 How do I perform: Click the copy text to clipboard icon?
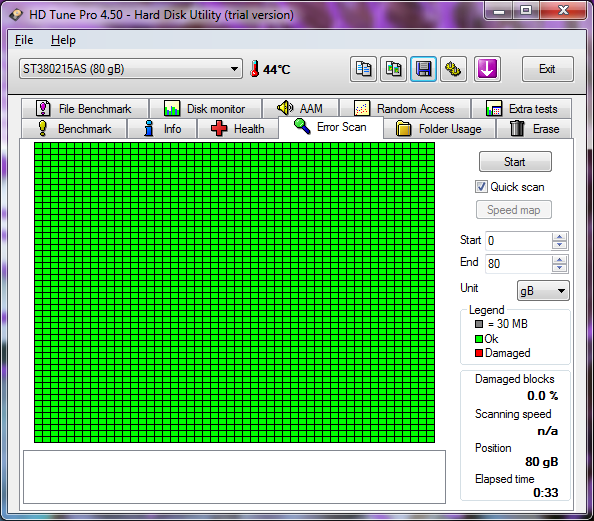pyautogui.click(x=363, y=69)
